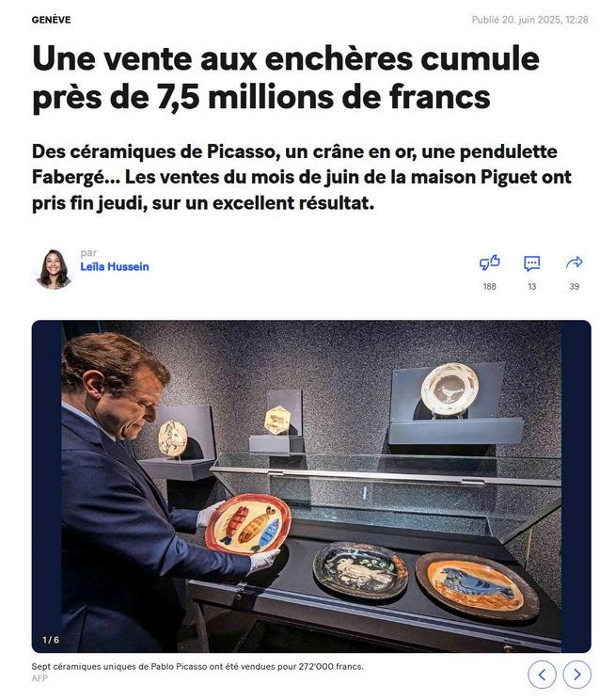
Task: Click the reactions count 188
Action: coord(490,287)
